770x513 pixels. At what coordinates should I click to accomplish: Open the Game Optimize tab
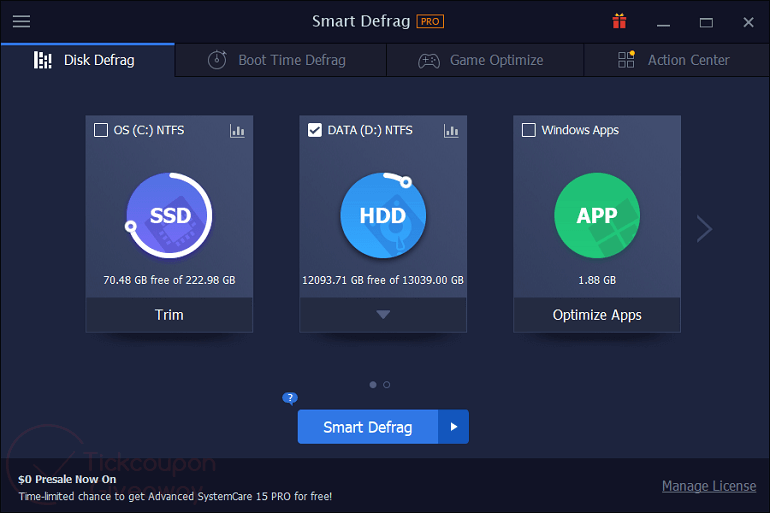click(x=481, y=60)
